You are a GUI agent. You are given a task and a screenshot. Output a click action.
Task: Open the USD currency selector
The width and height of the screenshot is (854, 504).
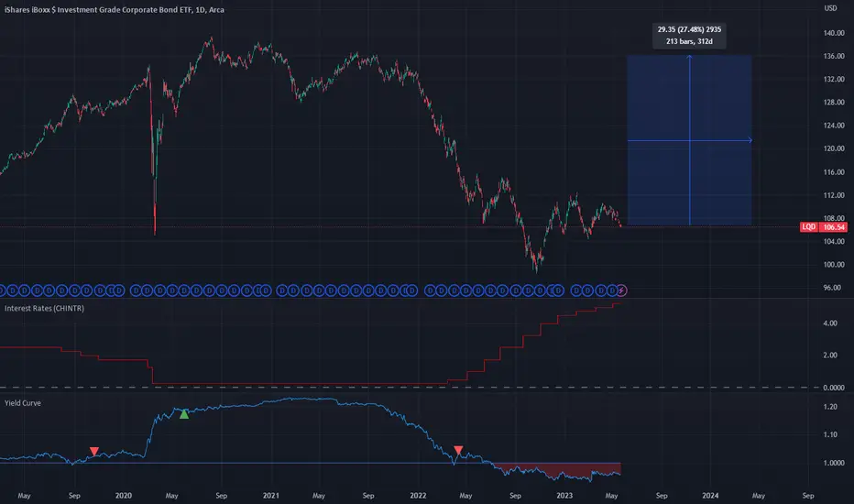830,8
